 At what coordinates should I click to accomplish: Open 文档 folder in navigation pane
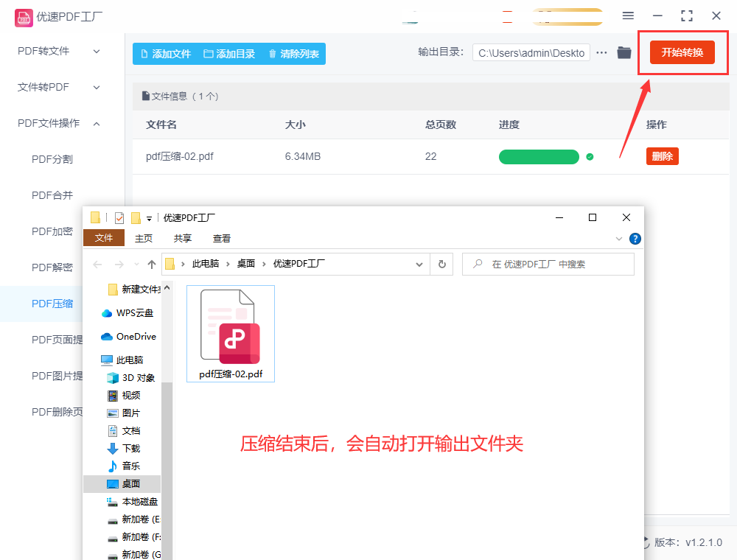[x=124, y=431]
